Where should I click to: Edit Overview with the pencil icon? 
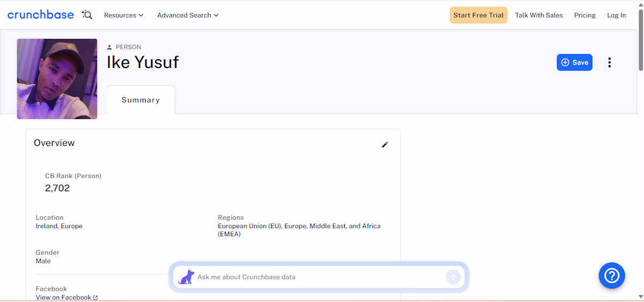click(x=385, y=144)
